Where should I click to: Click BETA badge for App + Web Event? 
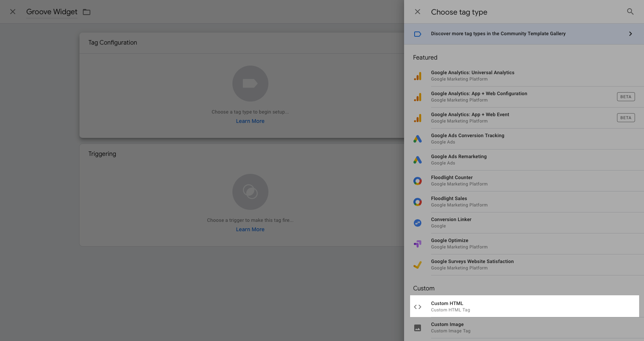626,118
